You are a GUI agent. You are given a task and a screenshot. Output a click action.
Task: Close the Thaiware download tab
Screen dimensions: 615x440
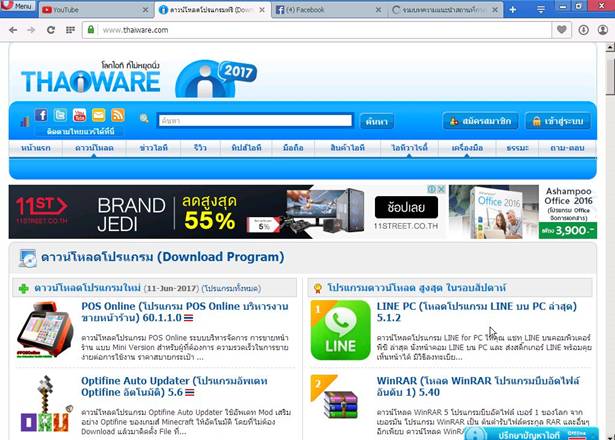tap(262, 10)
